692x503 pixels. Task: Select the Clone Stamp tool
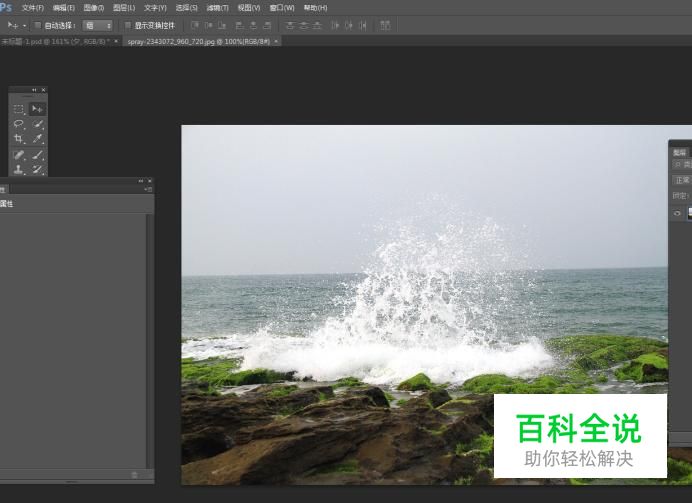(19, 169)
